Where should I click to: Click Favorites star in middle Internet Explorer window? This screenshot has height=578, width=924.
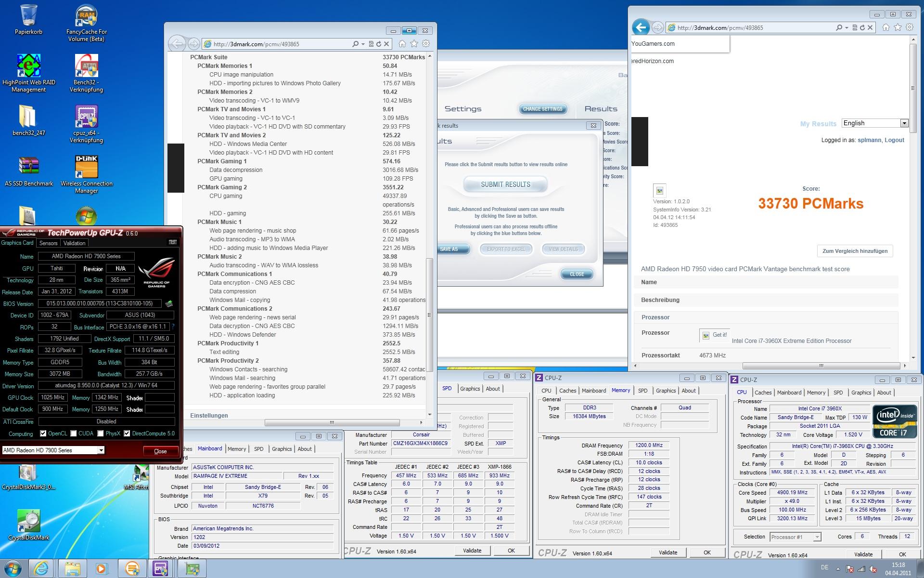point(414,44)
